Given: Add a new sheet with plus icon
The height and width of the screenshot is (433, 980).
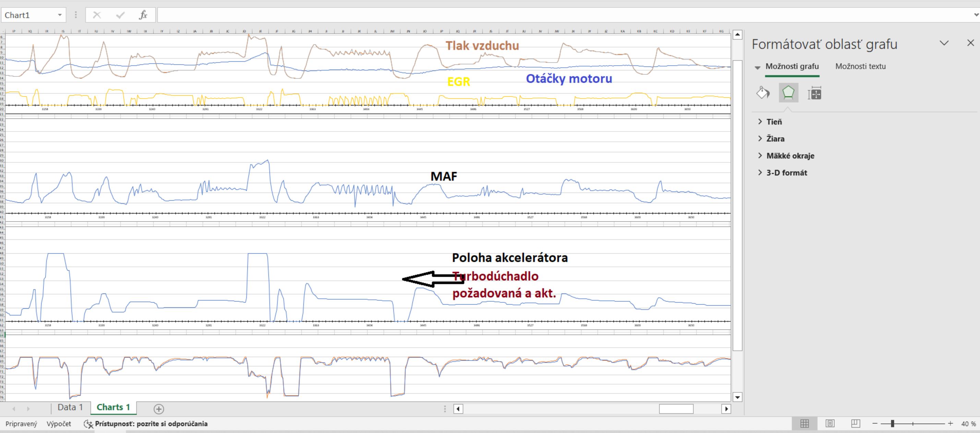Looking at the screenshot, I should 159,409.
